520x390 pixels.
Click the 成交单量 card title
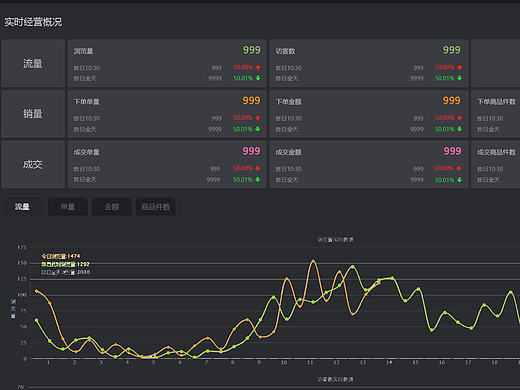[87, 152]
